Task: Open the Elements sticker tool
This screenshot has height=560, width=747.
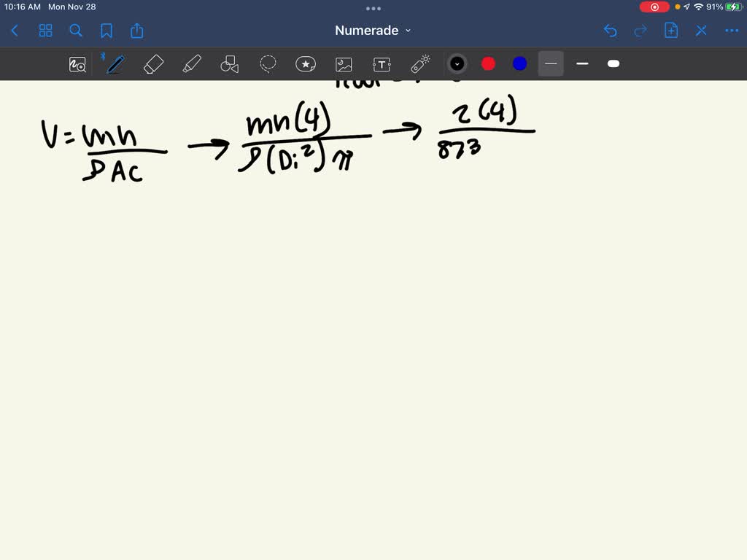Action: pos(306,64)
